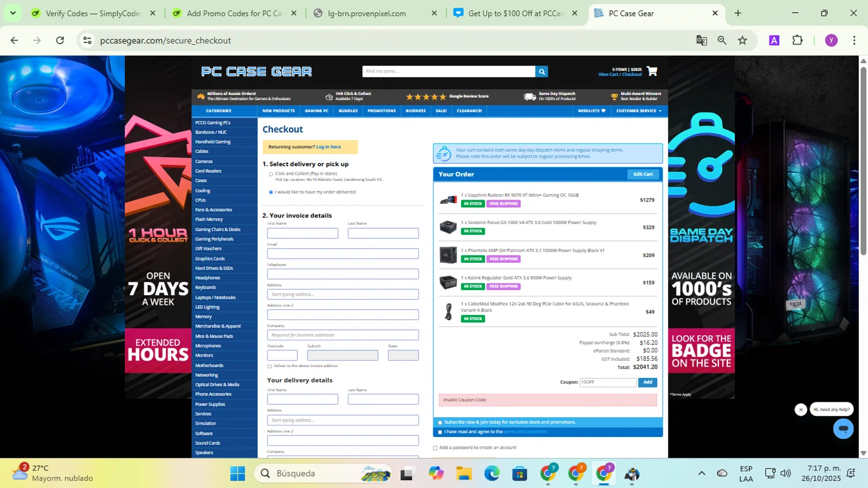The image size is (868, 488).
Task: Open the Chrome profile avatar
Action: [x=832, y=41]
